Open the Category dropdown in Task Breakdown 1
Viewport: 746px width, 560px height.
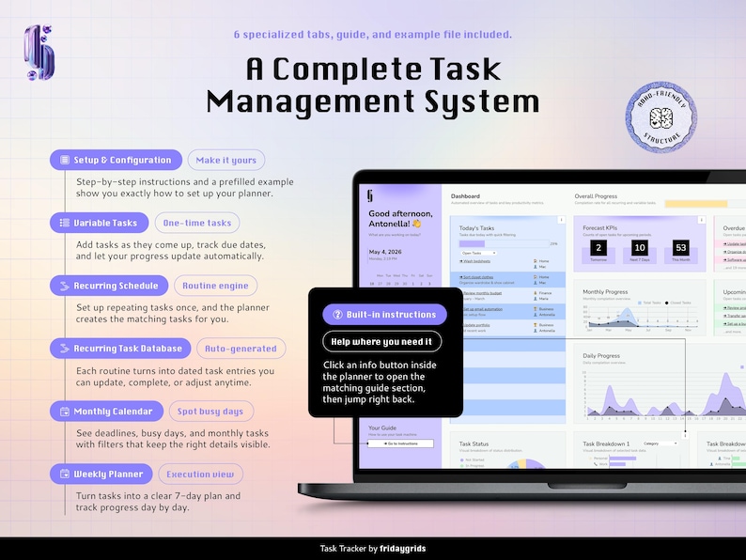coord(660,443)
